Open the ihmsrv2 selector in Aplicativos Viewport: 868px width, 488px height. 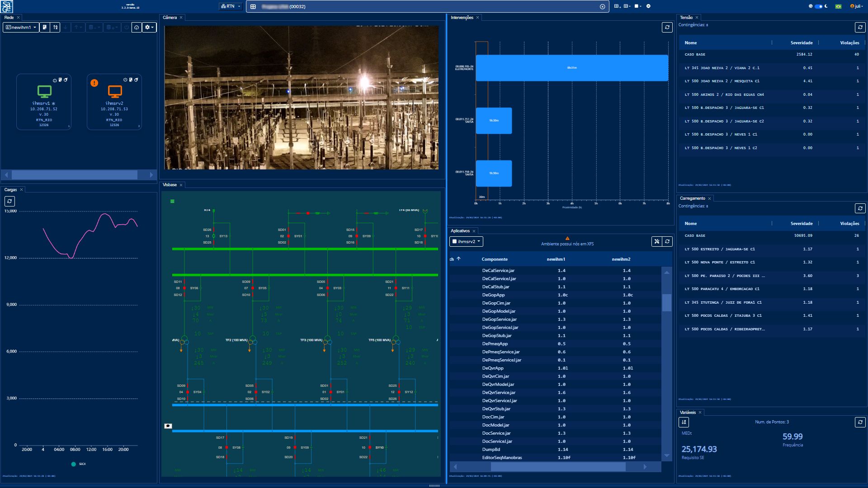(x=467, y=242)
